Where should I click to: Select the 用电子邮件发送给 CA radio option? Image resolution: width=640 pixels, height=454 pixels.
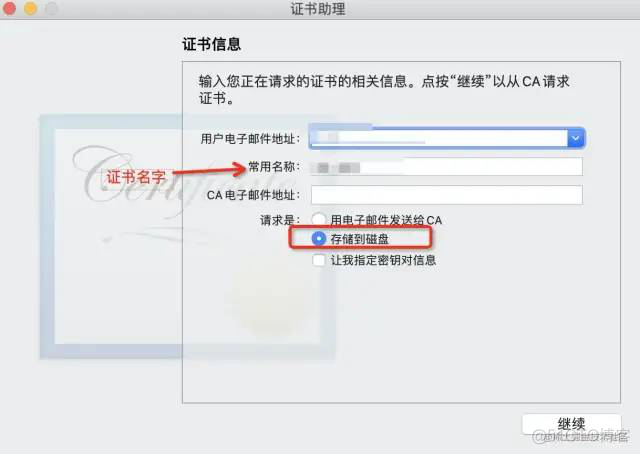pos(319,220)
